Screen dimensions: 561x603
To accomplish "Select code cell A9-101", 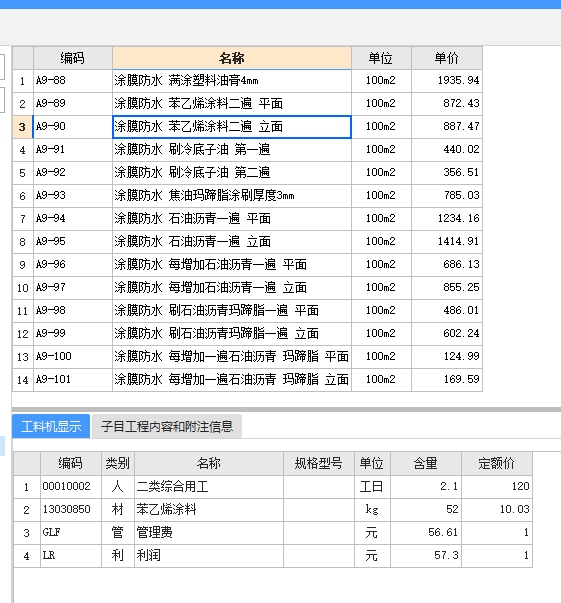I will pyautogui.click(x=73, y=380).
